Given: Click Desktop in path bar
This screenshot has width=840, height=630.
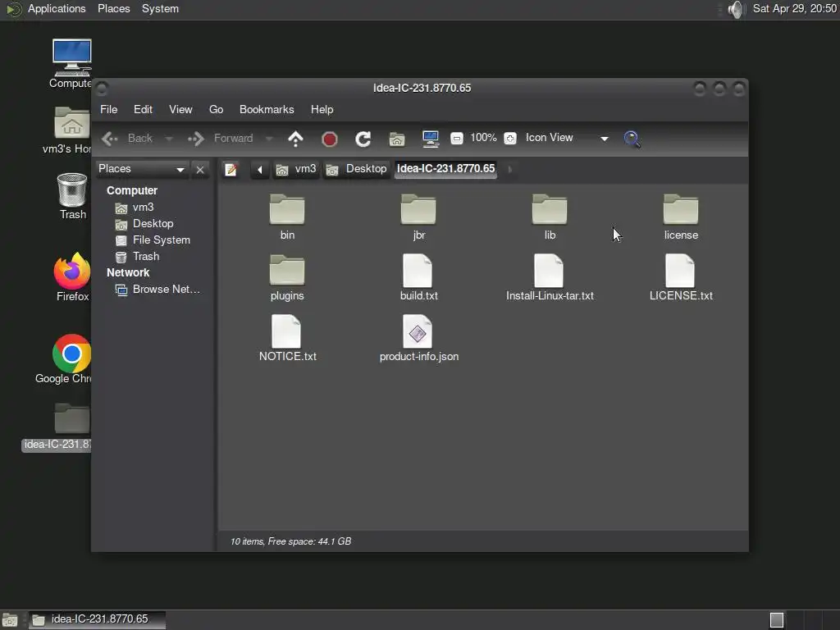Looking at the screenshot, I should pyautogui.click(x=356, y=169).
